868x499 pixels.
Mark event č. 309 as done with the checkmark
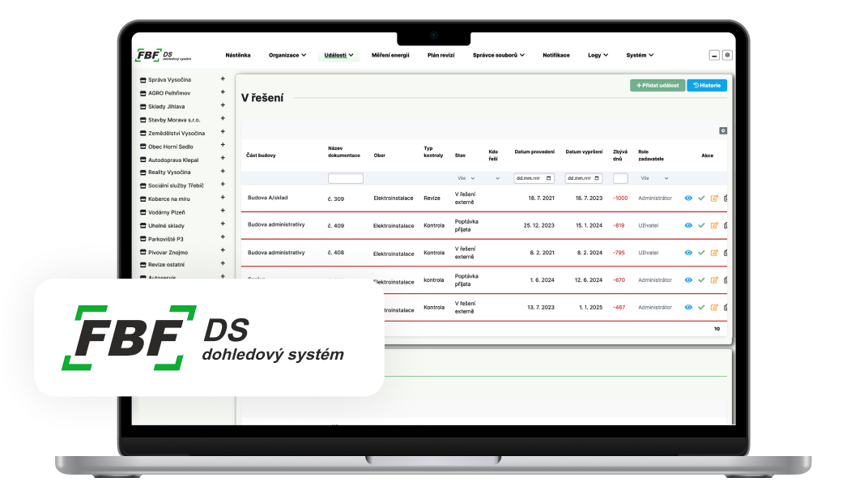[701, 198]
